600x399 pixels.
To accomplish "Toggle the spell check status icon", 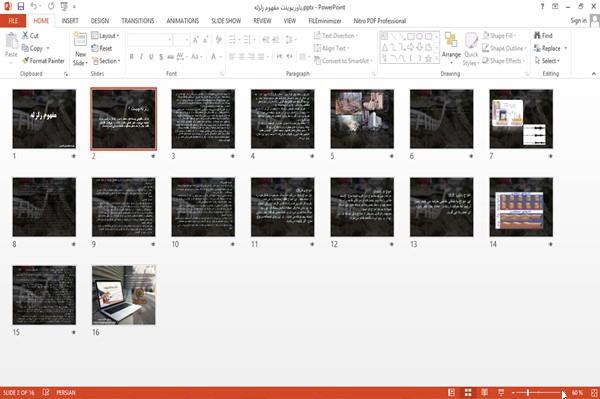I will point(46,392).
